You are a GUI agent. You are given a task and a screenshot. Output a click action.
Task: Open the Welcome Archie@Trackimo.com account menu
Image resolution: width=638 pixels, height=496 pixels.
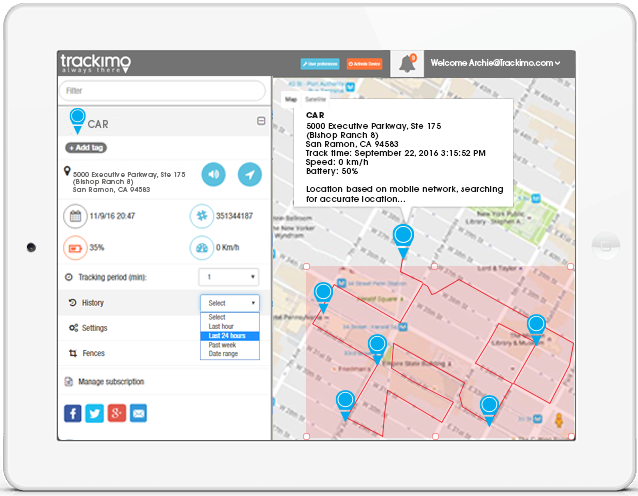click(495, 63)
